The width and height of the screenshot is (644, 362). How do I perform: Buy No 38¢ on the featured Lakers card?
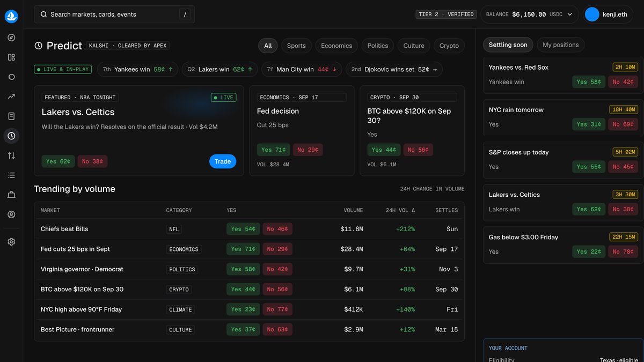tap(93, 161)
